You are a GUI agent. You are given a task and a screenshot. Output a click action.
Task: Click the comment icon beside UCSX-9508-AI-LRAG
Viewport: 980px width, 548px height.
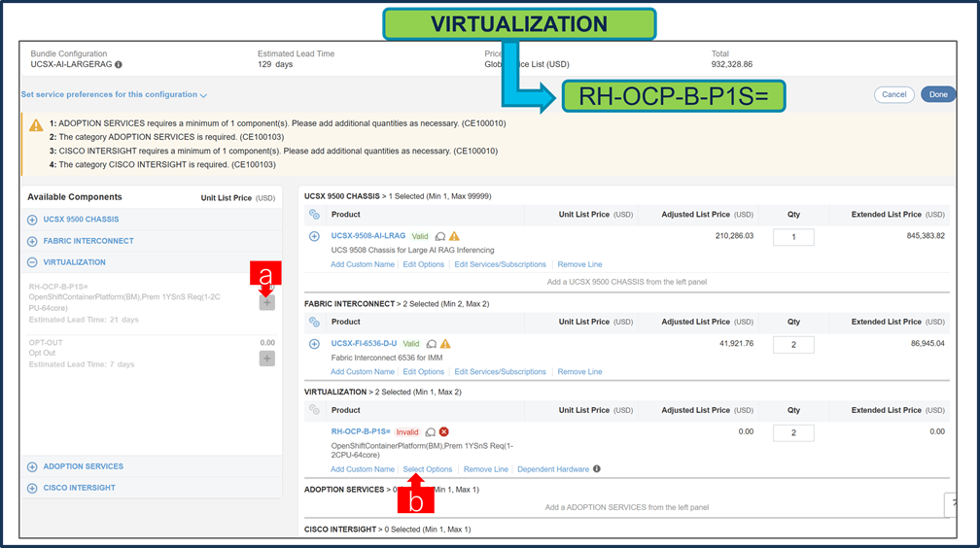(x=440, y=236)
